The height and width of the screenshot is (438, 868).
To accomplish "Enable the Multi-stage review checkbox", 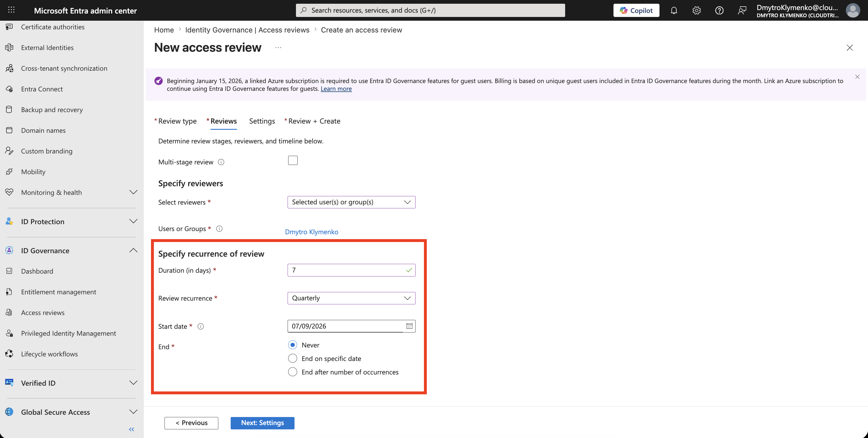I will coord(293,161).
